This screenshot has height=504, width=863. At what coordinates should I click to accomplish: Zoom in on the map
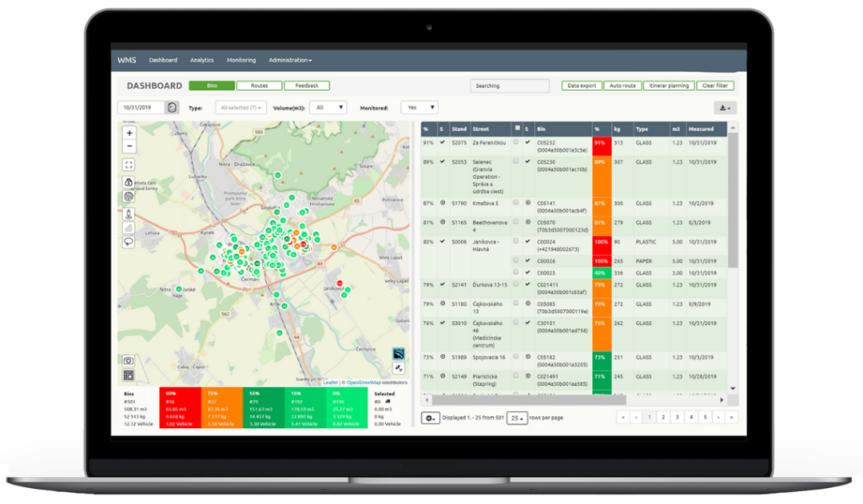(128, 132)
